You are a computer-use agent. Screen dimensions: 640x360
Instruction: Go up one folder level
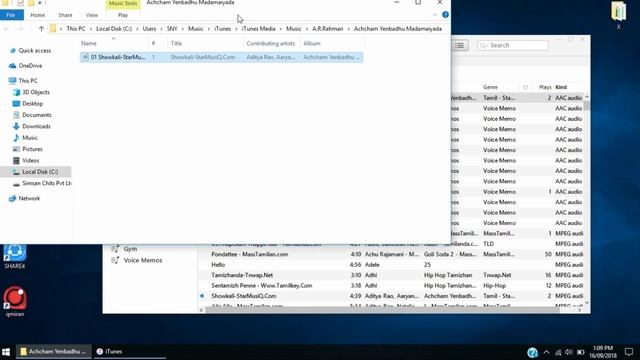tap(41, 29)
